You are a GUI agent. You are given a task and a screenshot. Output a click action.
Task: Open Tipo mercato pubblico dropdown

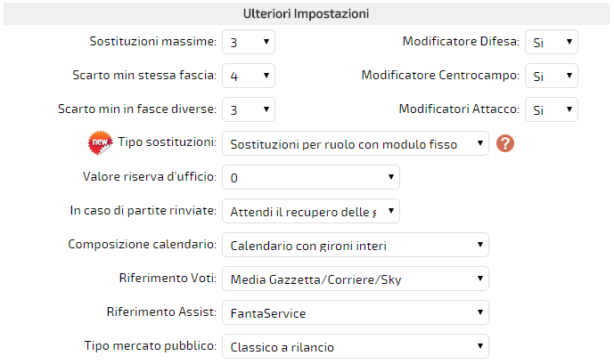point(356,346)
